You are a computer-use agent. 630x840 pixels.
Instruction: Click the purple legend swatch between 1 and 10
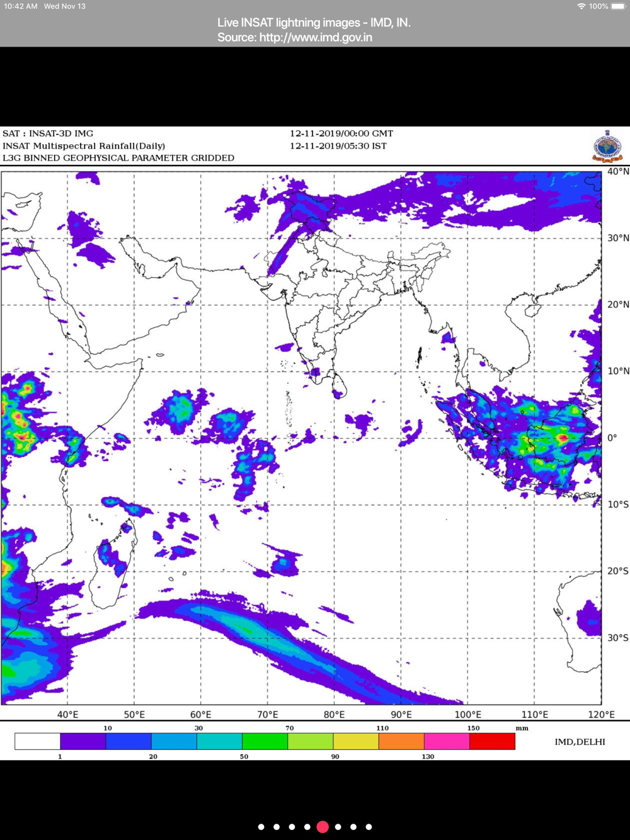[83, 741]
